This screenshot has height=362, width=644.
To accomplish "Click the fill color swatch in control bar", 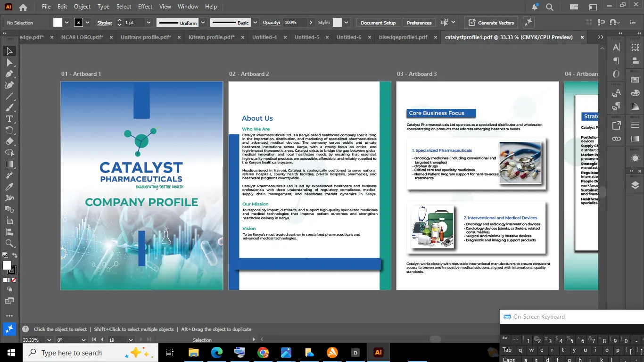I will [58, 23].
